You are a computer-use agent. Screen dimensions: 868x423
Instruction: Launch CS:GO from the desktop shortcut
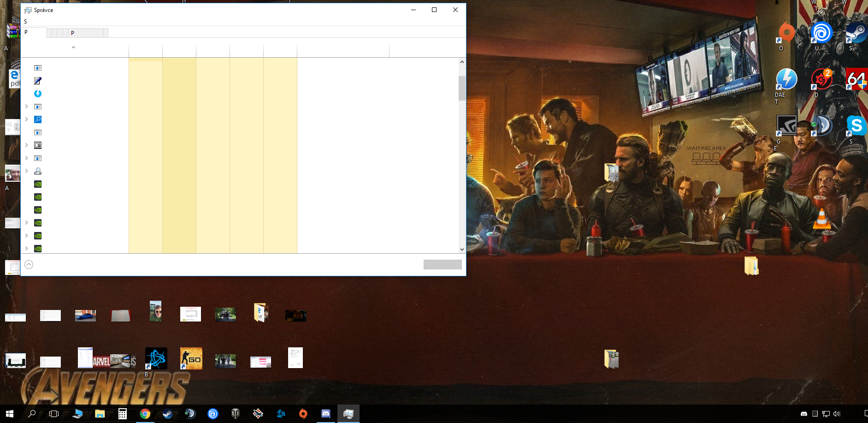point(191,358)
